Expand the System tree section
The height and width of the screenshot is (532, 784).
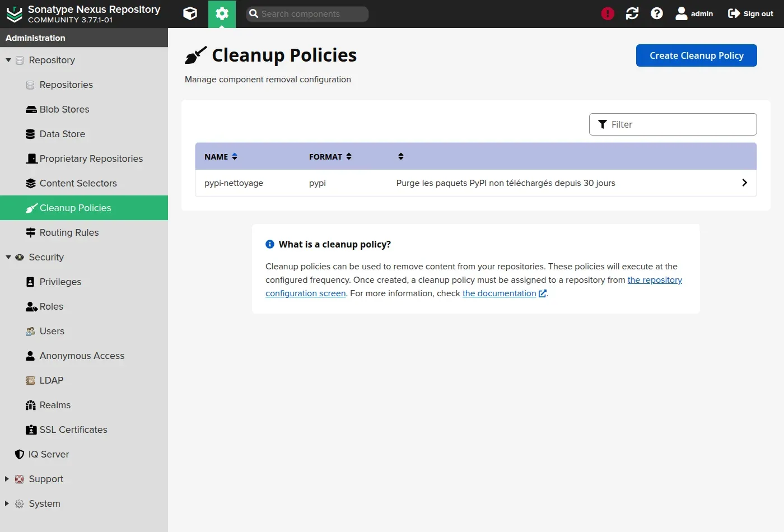pos(7,503)
